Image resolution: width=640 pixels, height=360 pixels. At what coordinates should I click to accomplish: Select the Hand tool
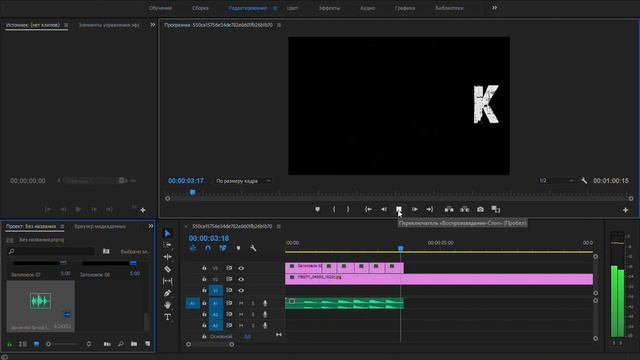(x=167, y=305)
